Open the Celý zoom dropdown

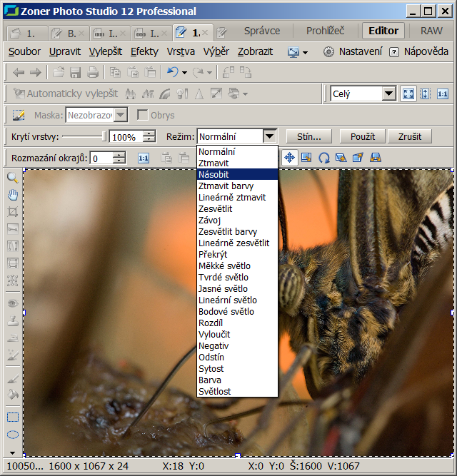pyautogui.click(x=388, y=93)
